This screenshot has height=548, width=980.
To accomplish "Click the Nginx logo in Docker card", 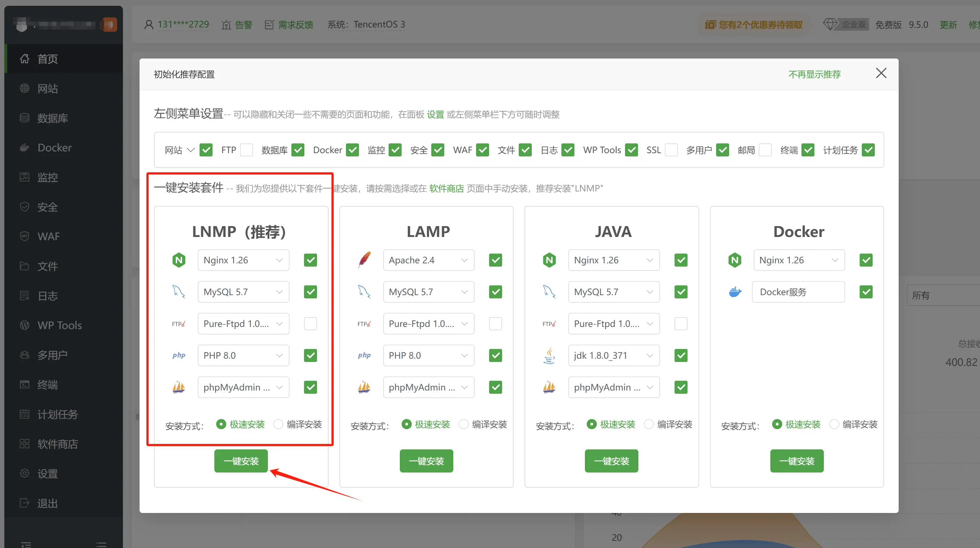I will (735, 260).
